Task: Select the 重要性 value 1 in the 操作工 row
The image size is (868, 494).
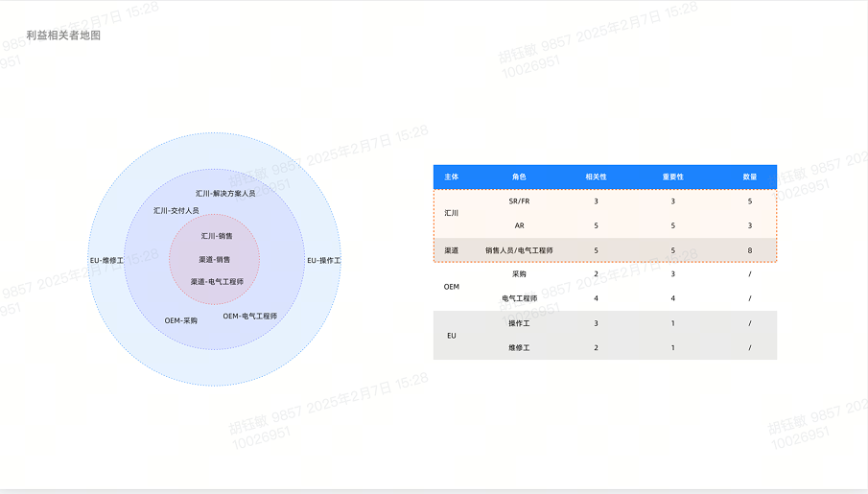Action: tap(672, 323)
